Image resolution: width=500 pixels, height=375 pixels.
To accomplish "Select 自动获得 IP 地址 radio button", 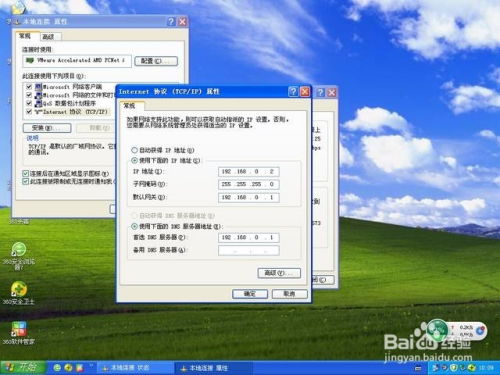I will click(134, 150).
